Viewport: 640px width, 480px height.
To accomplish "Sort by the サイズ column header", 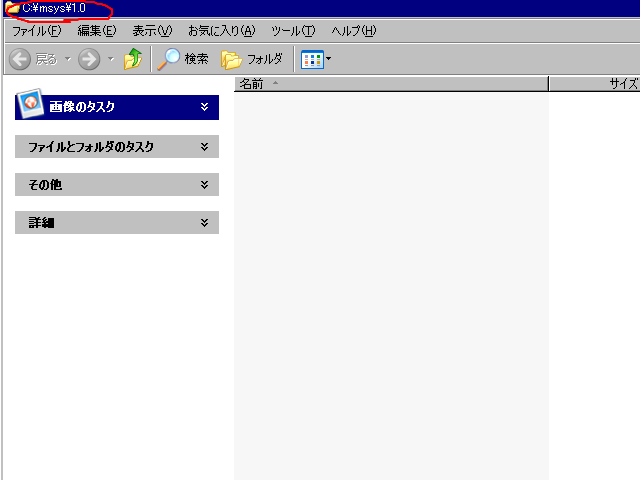I will click(595, 84).
